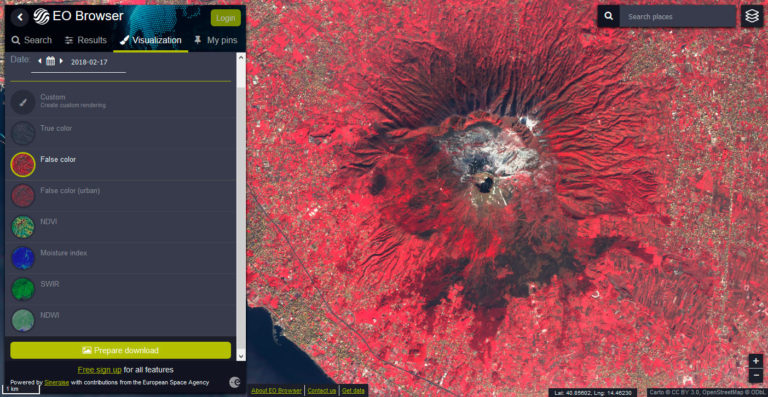Click the magnifier icon beside Search places
Viewport: 768px width, 397px height.
pyautogui.click(x=608, y=16)
